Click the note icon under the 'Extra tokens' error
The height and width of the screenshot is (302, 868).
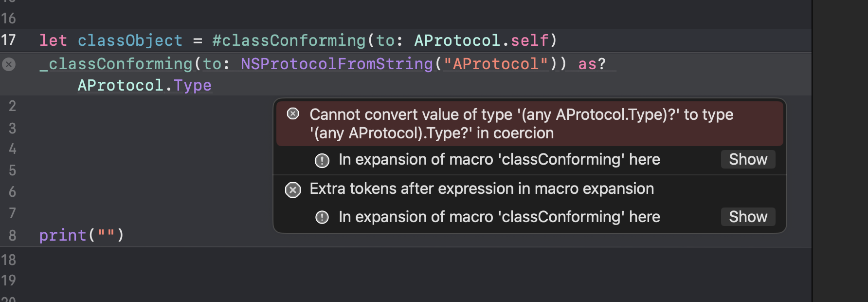pos(322,217)
